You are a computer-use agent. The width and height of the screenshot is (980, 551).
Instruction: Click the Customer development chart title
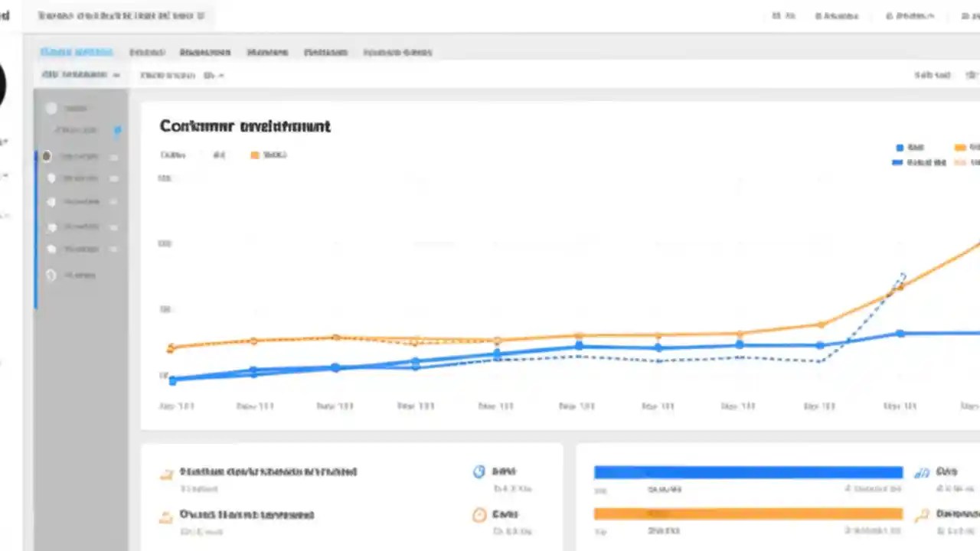[244, 126]
